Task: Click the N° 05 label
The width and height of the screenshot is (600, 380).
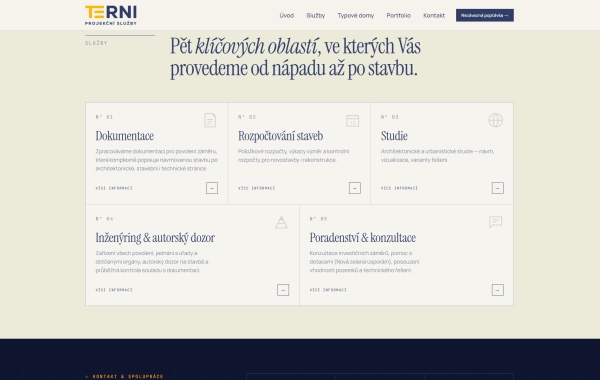Action: coord(318,219)
